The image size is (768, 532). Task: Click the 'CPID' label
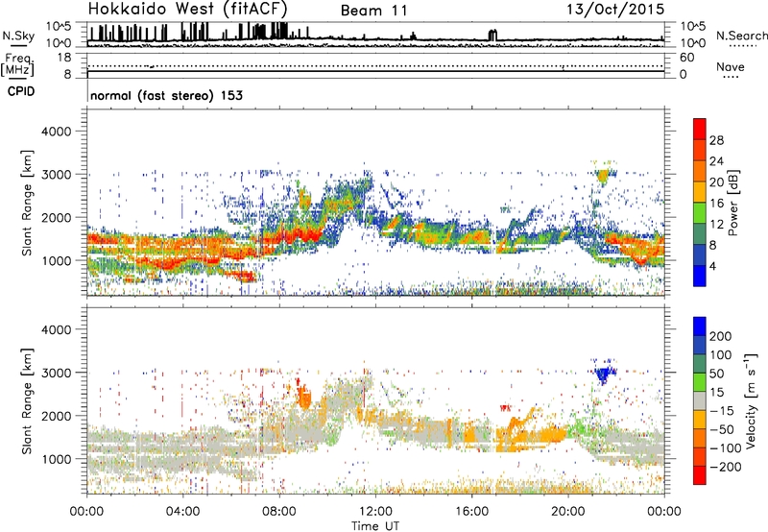coord(21,91)
